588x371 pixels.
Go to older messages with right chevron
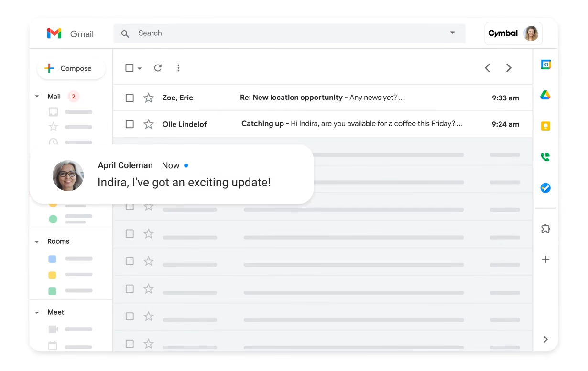(x=509, y=68)
